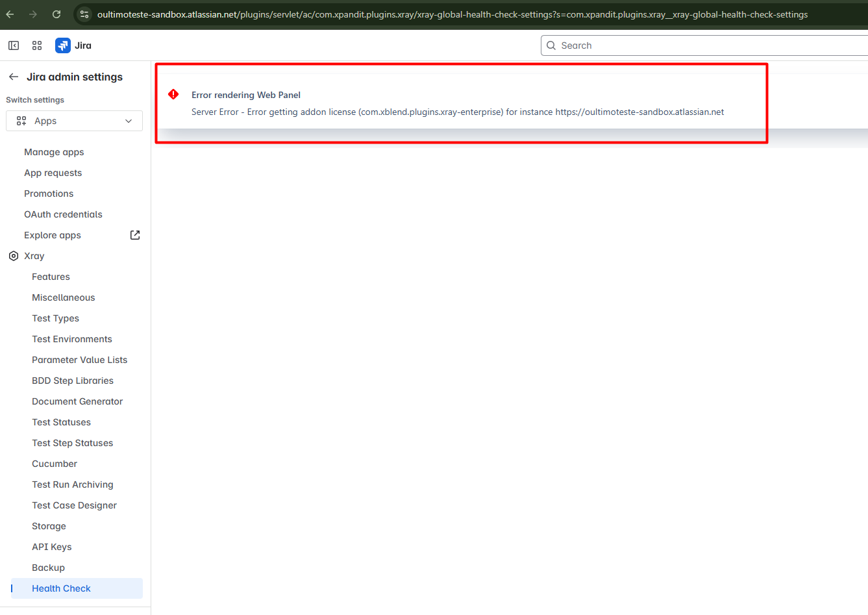Image resolution: width=868 pixels, height=615 pixels.
Task: Open API Keys
Action: pyautogui.click(x=52, y=547)
